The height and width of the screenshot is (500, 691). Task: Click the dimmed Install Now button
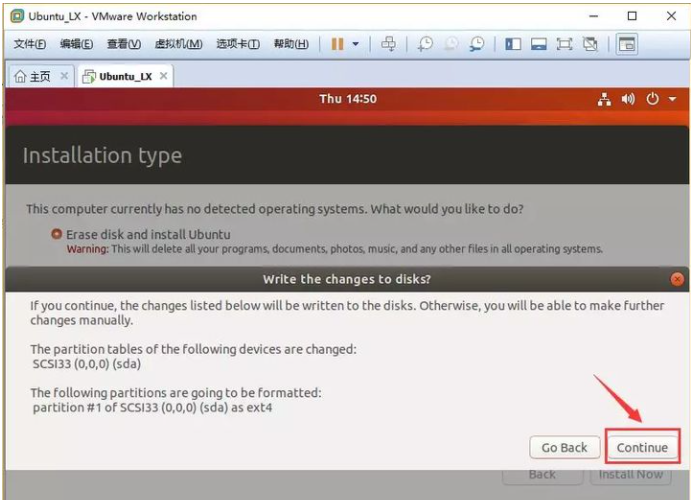click(x=631, y=475)
